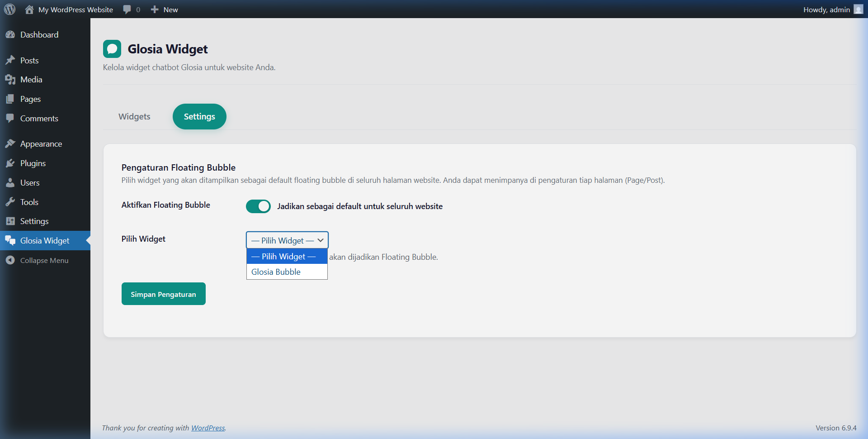Click Simpan Pengaturan button
The image size is (868, 439).
(x=163, y=294)
